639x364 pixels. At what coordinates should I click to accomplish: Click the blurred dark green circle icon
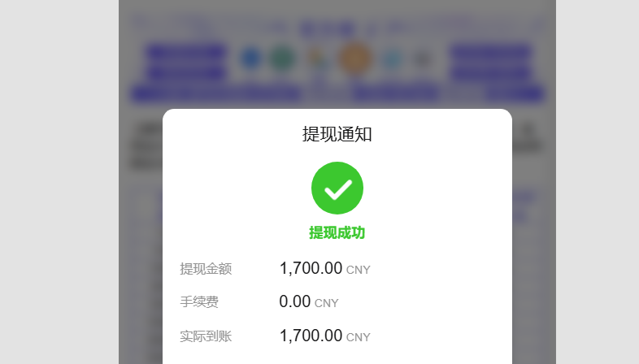pyautogui.click(x=282, y=58)
